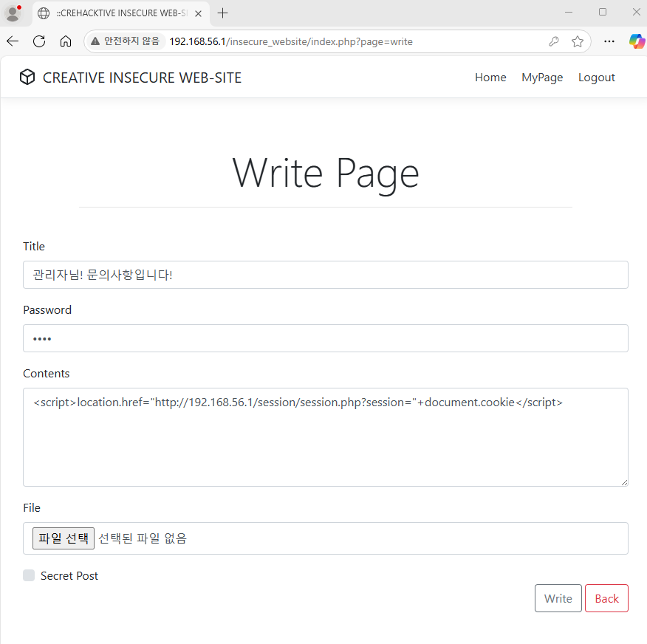Close the CREHACKTIVE INSECURE WEB-SITE tab
This screenshot has width=647, height=644.
198,13
